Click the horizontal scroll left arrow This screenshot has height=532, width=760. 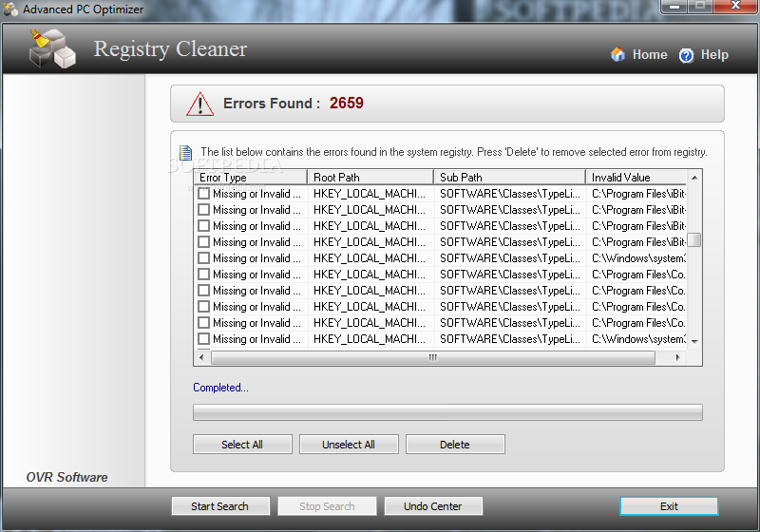click(x=201, y=357)
